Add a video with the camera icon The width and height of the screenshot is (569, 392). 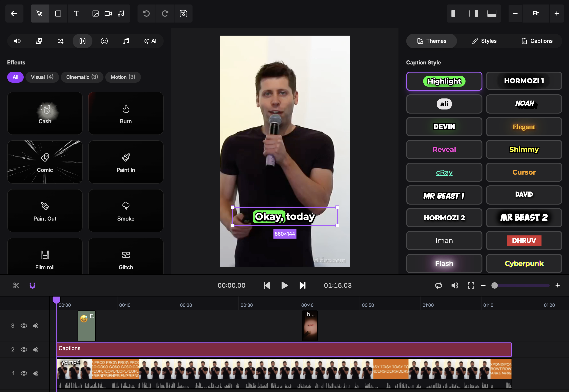108,14
